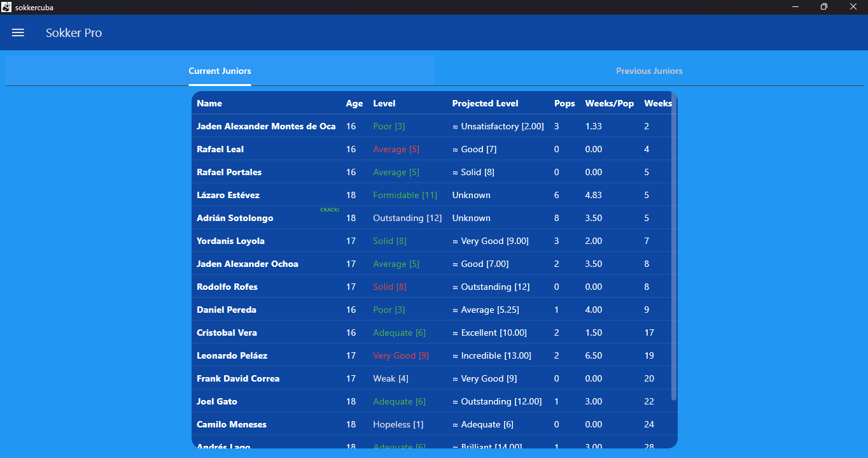Click the 8 pops value for Adrián Sotolongo
868x458 pixels.
click(557, 218)
